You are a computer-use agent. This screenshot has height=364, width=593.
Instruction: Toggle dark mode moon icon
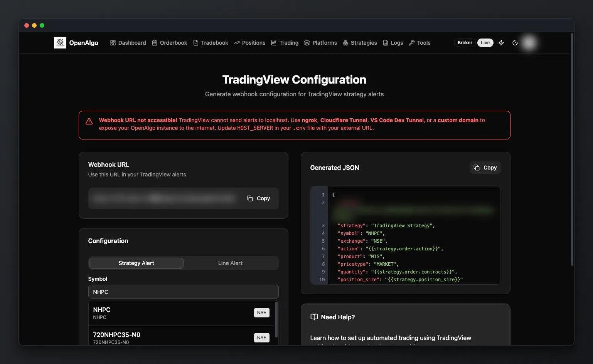click(515, 43)
